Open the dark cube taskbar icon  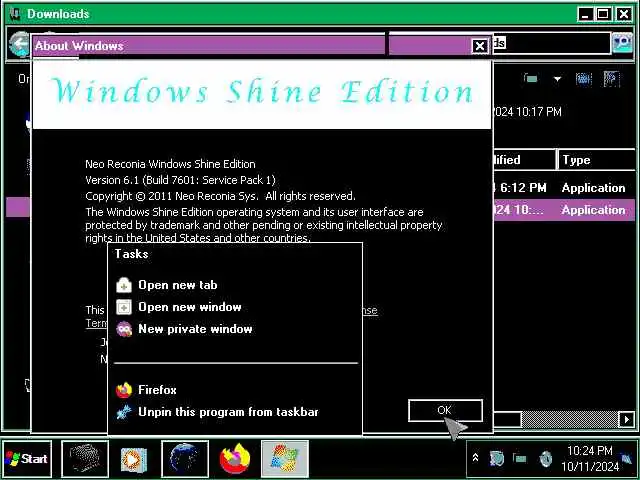pyautogui.click(x=85, y=459)
